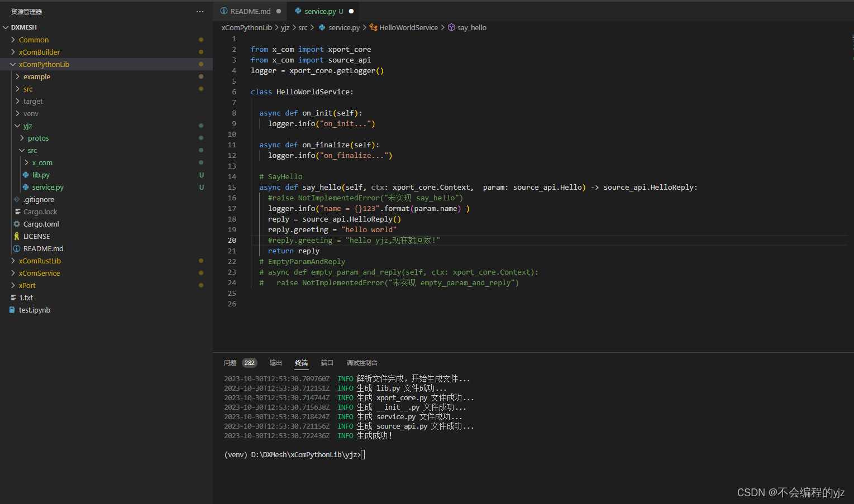
Task: Collapse the yjz folder
Action: coord(17,126)
